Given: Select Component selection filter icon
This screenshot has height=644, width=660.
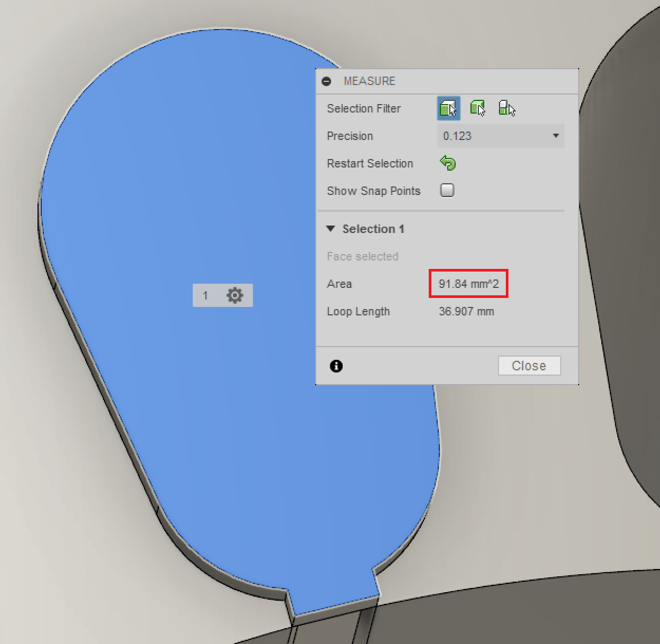Looking at the screenshot, I should tap(506, 108).
